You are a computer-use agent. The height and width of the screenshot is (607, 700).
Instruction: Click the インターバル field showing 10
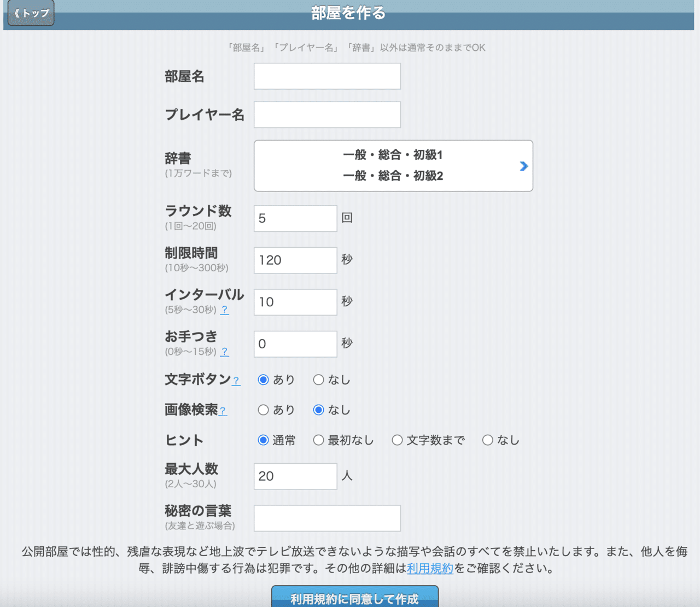[295, 302]
